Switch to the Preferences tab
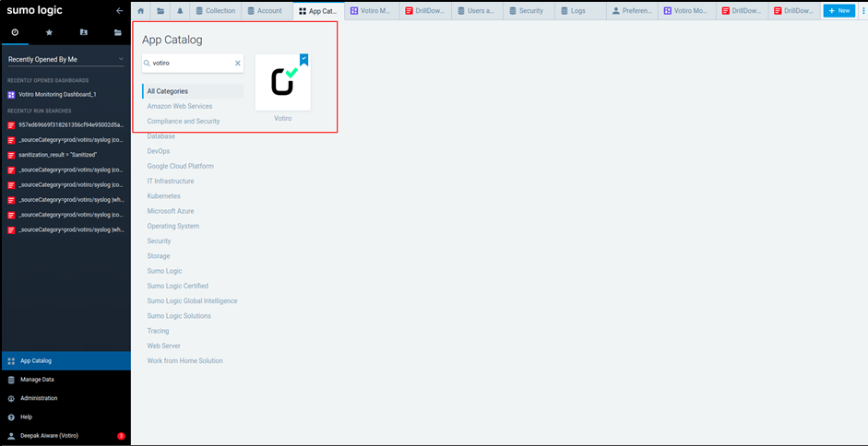 (632, 10)
